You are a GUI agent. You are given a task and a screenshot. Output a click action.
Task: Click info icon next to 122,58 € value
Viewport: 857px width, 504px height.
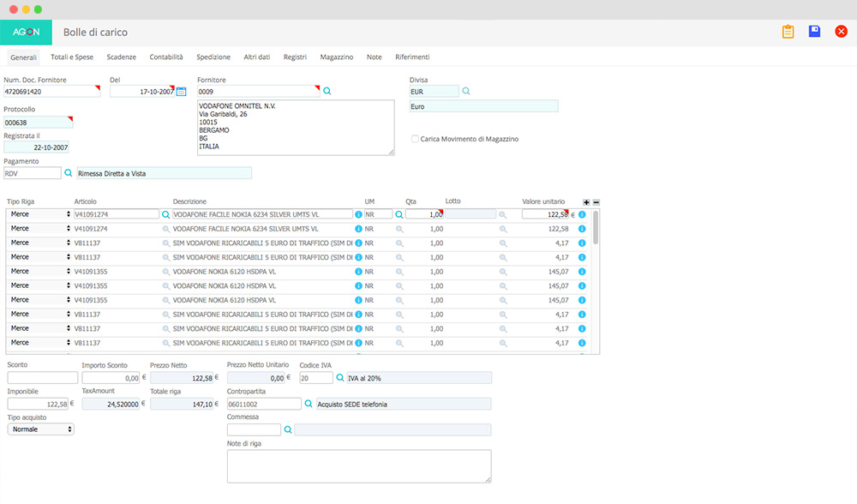point(582,214)
